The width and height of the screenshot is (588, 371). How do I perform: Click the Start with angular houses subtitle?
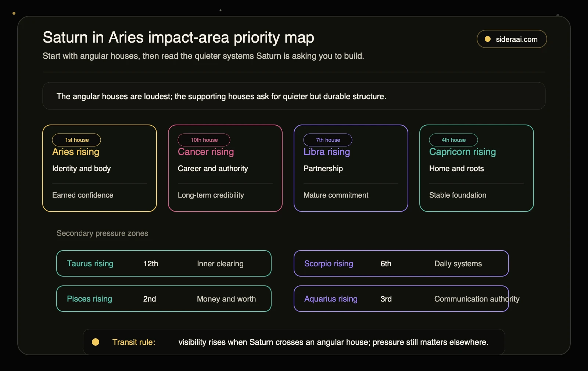(x=203, y=56)
